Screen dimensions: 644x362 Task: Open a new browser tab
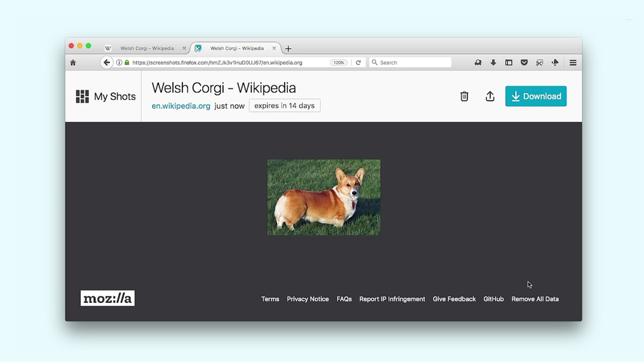288,49
